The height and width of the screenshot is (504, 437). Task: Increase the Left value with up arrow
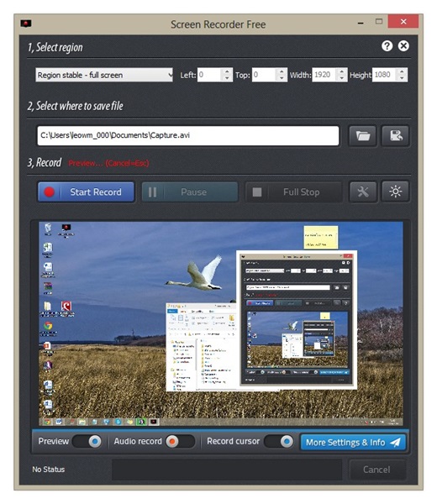pos(227,71)
